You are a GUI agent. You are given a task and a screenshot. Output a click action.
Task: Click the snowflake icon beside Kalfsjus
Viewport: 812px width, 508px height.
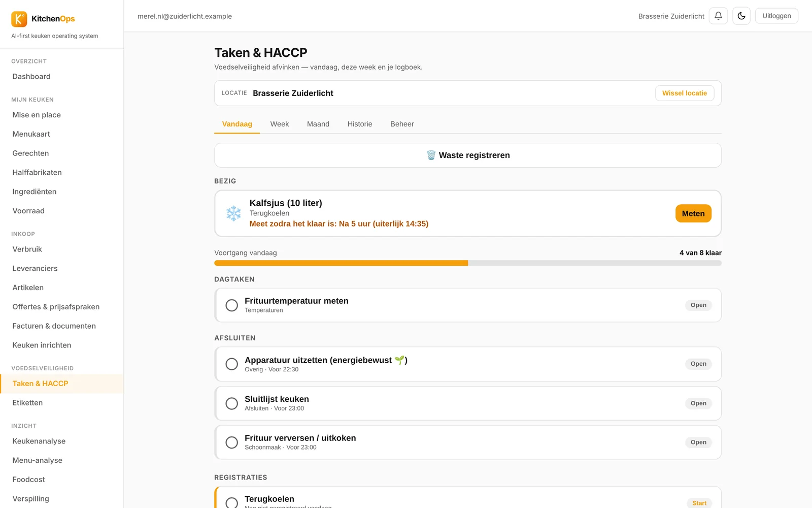233,213
